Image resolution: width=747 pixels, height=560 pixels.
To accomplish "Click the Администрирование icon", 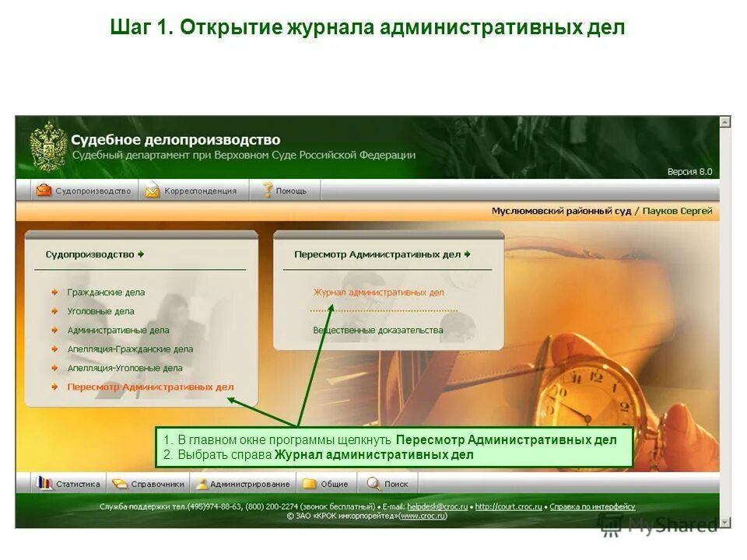I will point(202,482).
